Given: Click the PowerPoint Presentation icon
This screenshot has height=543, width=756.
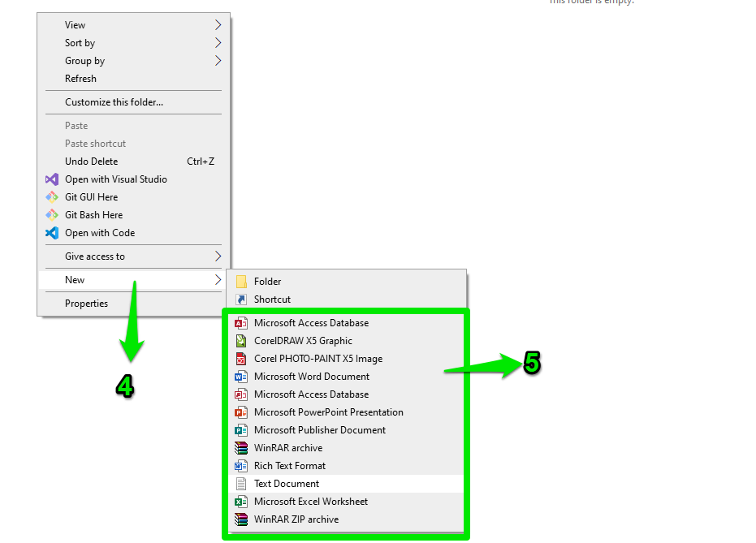Looking at the screenshot, I should [241, 412].
